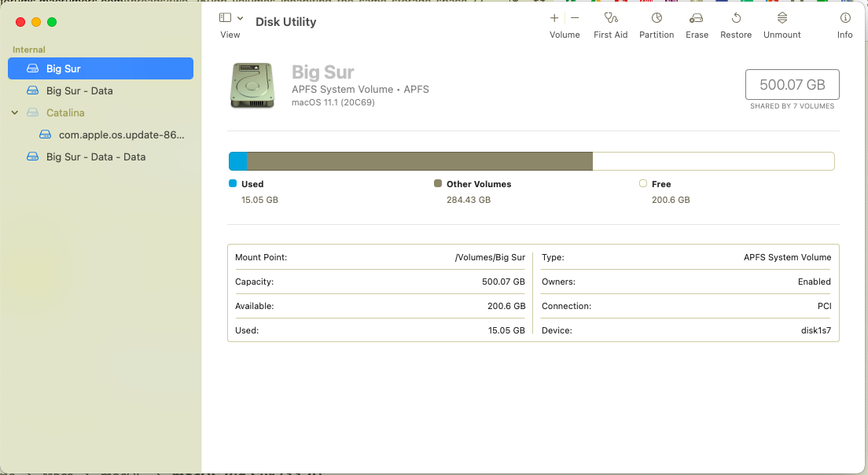Click the Catalina drive icon
The height and width of the screenshot is (475, 868).
(33, 112)
